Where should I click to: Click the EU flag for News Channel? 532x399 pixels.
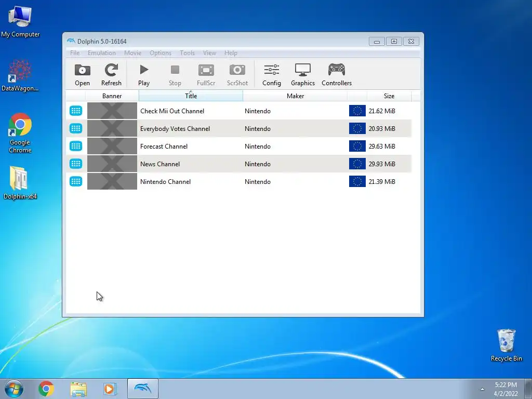click(x=357, y=164)
